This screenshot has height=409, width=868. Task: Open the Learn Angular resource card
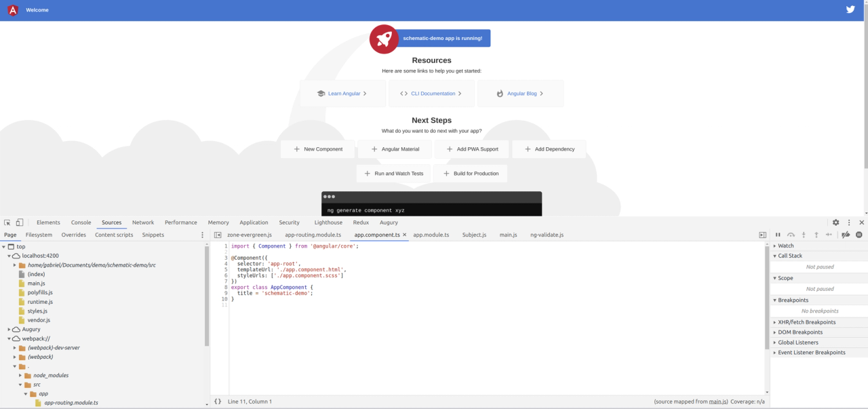coord(342,94)
